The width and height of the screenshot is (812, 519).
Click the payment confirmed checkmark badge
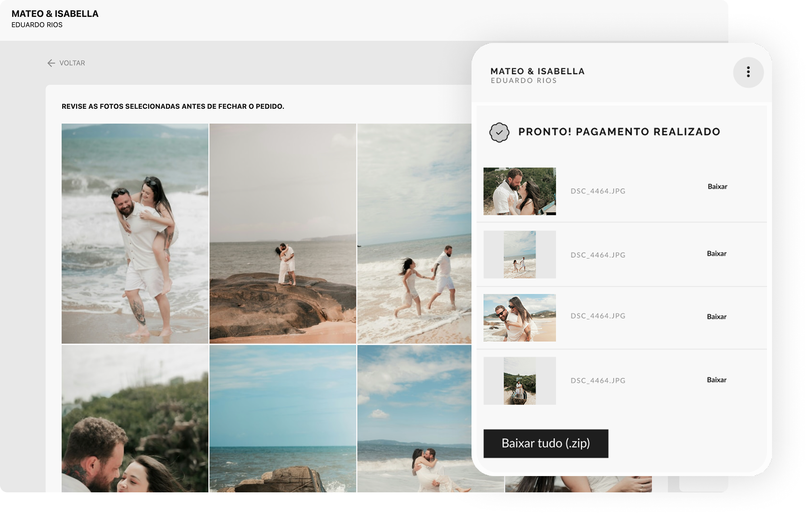(x=499, y=132)
